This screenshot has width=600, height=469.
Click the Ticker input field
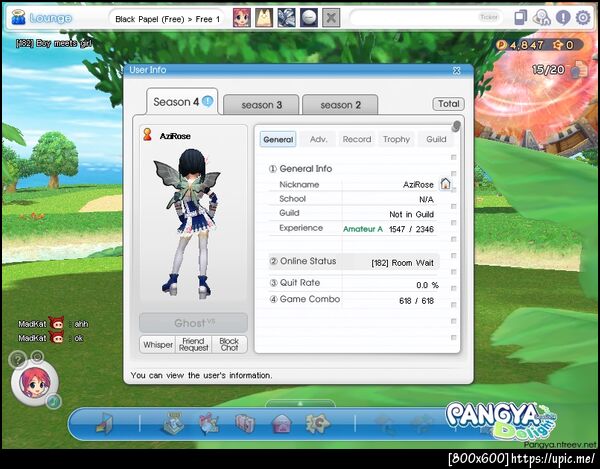coord(427,18)
